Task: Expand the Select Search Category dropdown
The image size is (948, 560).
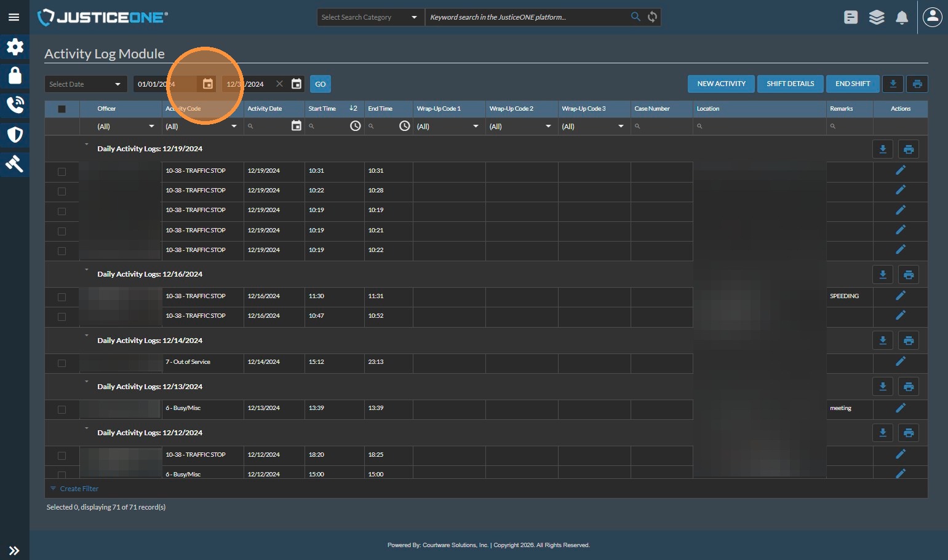Action: tap(369, 17)
